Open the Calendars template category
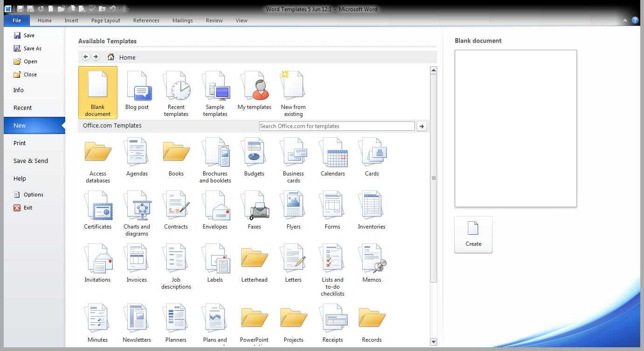The image size is (644, 351). click(x=333, y=159)
